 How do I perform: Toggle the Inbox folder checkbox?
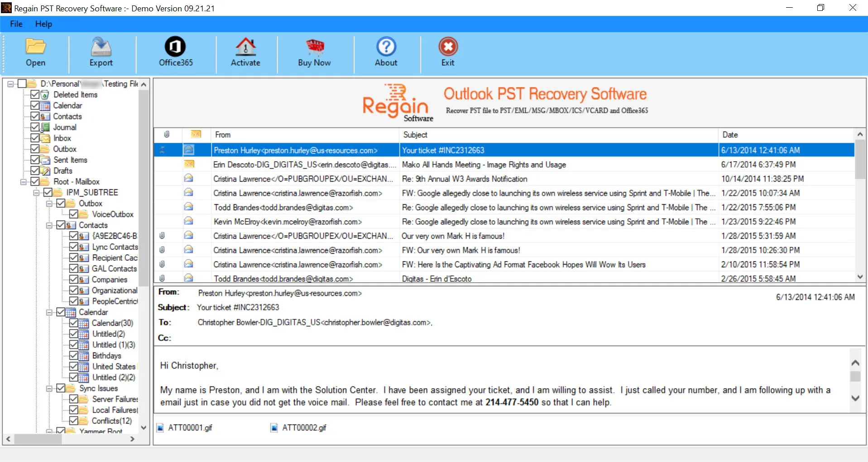[35, 138]
